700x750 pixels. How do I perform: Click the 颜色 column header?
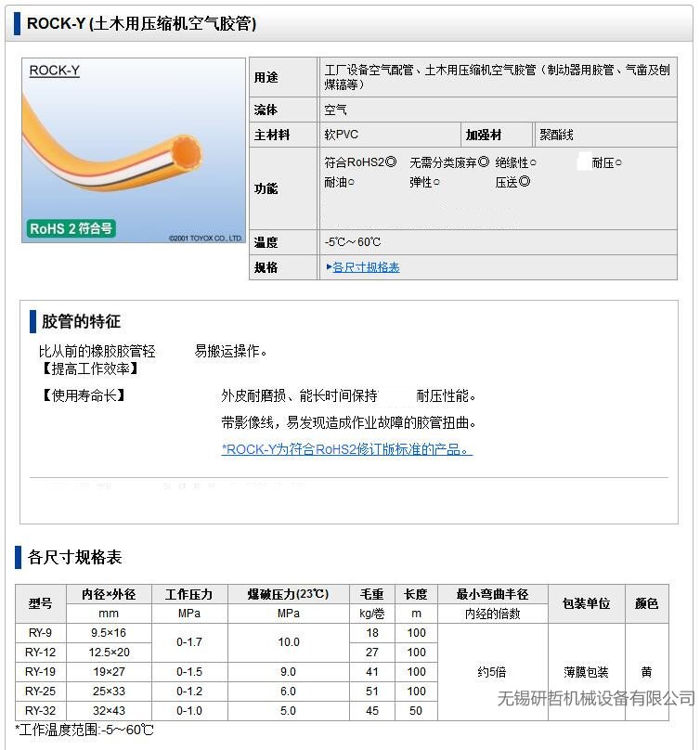(647, 603)
